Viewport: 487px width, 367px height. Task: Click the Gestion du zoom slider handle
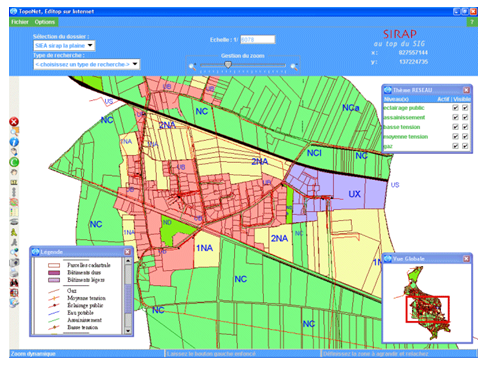pyautogui.click(x=228, y=64)
